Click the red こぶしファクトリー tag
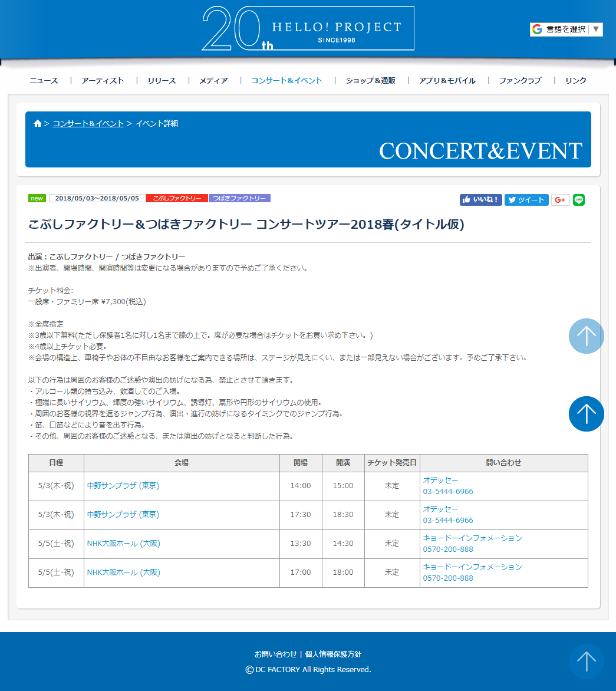 pos(177,198)
